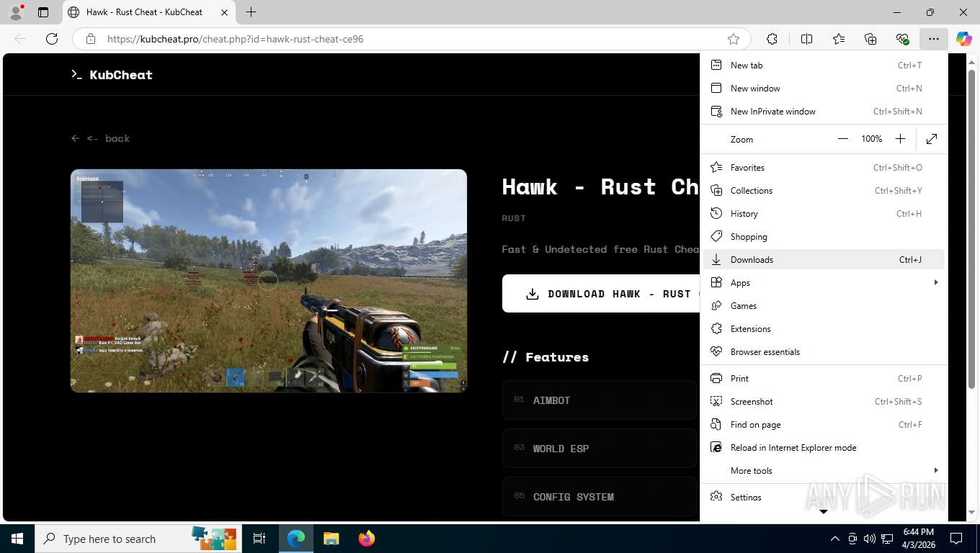Expand the Apps submenu
This screenshot has width=980, height=553.
tap(824, 282)
